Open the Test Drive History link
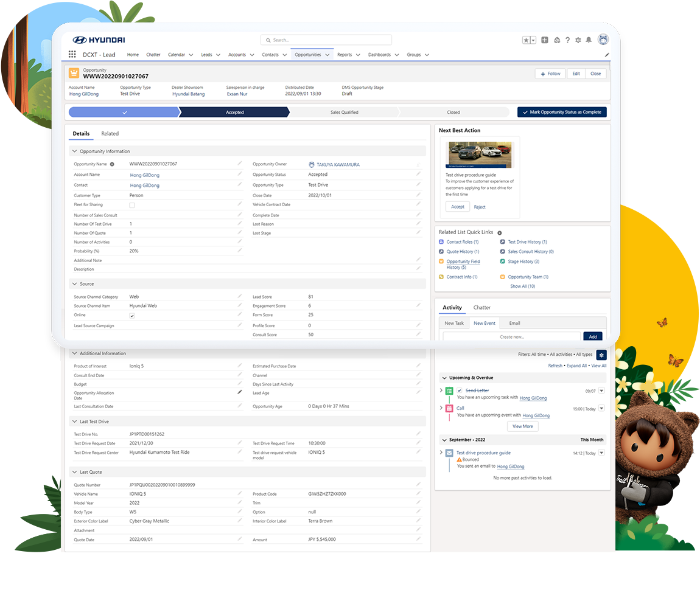The height and width of the screenshot is (590, 700). tap(527, 242)
